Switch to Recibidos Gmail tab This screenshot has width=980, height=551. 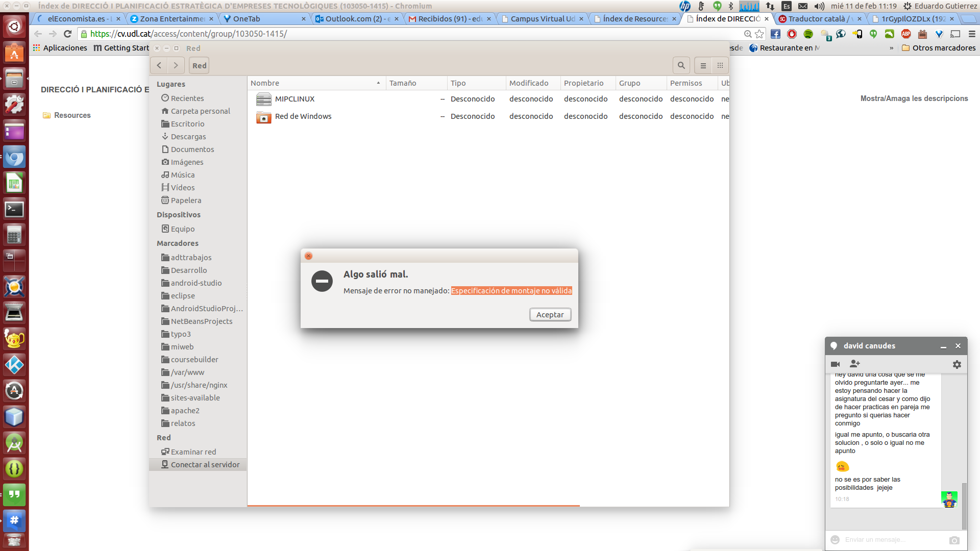[449, 19]
